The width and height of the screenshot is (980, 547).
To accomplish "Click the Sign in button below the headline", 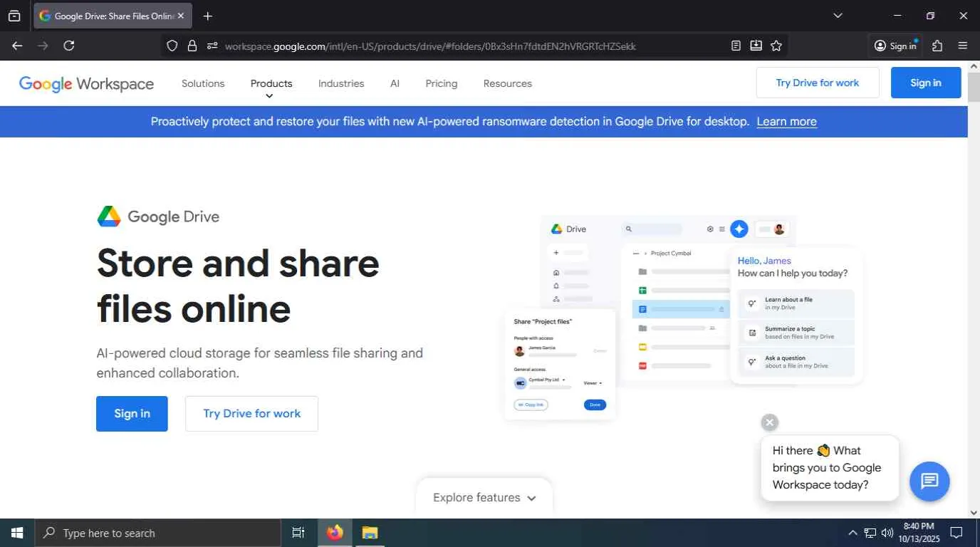I will tap(132, 414).
